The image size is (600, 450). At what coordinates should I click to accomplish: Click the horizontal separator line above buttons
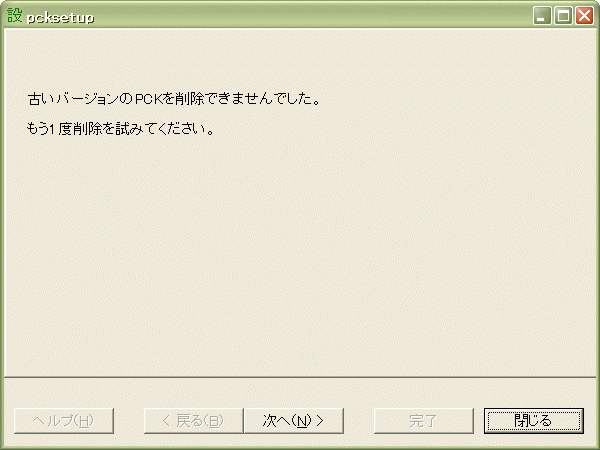(300, 377)
